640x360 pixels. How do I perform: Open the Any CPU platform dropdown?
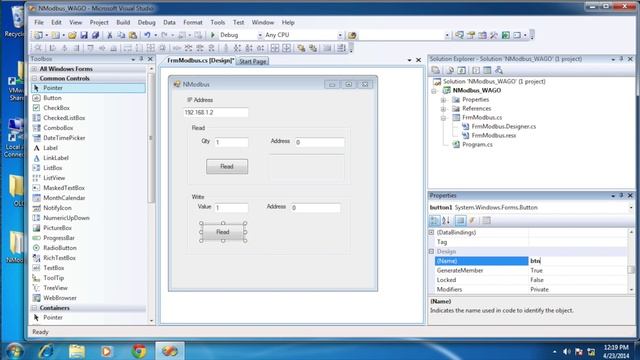340,36
